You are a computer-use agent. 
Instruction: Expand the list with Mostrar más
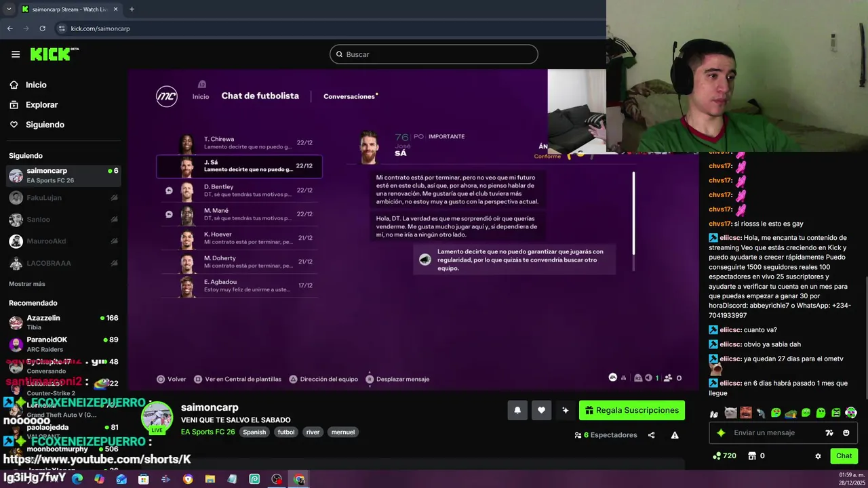(27, 284)
